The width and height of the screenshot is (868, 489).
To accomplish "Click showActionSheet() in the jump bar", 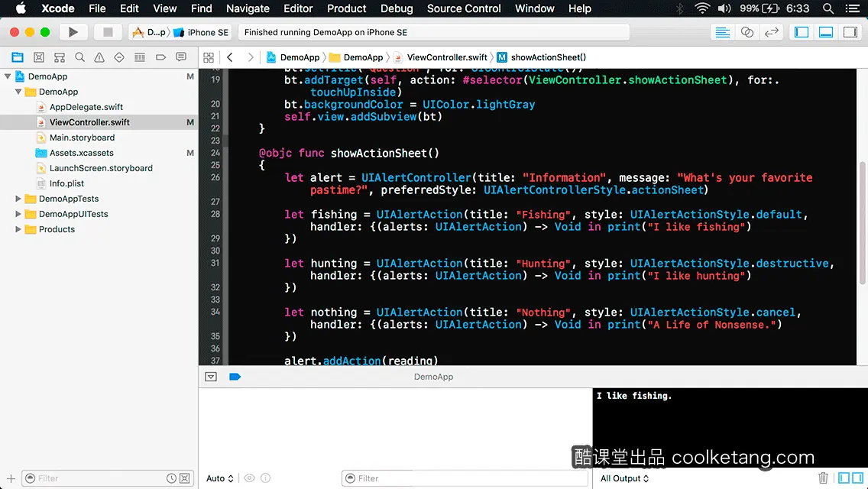I will click(548, 57).
